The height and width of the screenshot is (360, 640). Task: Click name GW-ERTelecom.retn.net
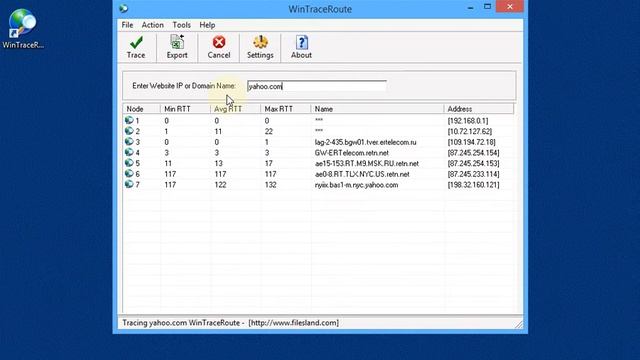(351, 153)
